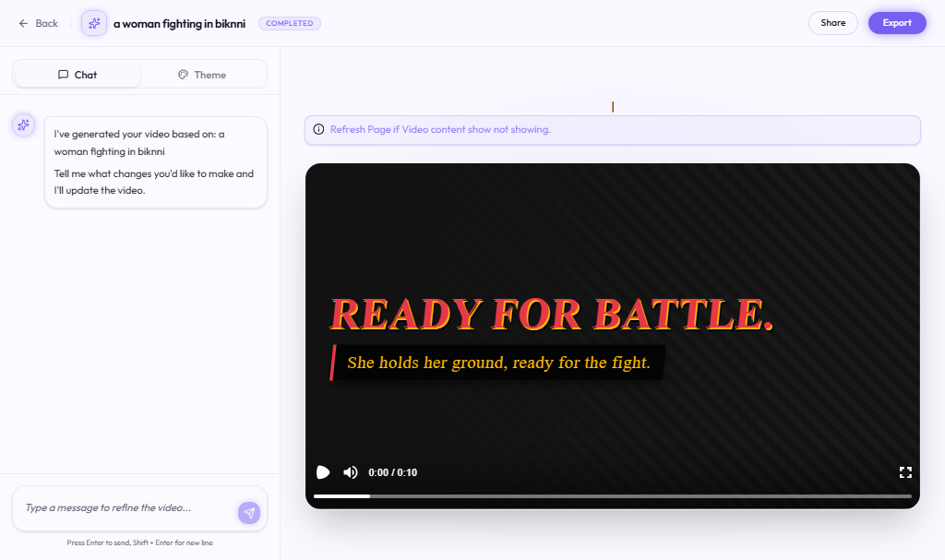
Task: Export the generated video
Action: 896,23
